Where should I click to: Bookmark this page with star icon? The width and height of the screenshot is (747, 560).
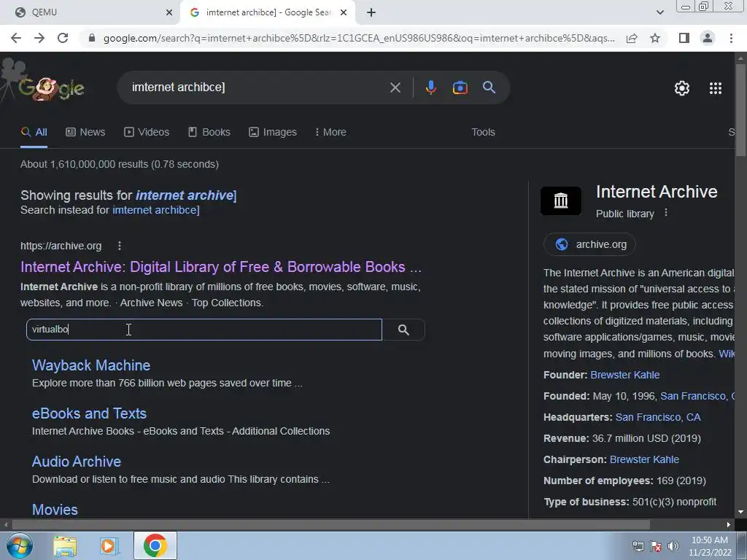[655, 38]
